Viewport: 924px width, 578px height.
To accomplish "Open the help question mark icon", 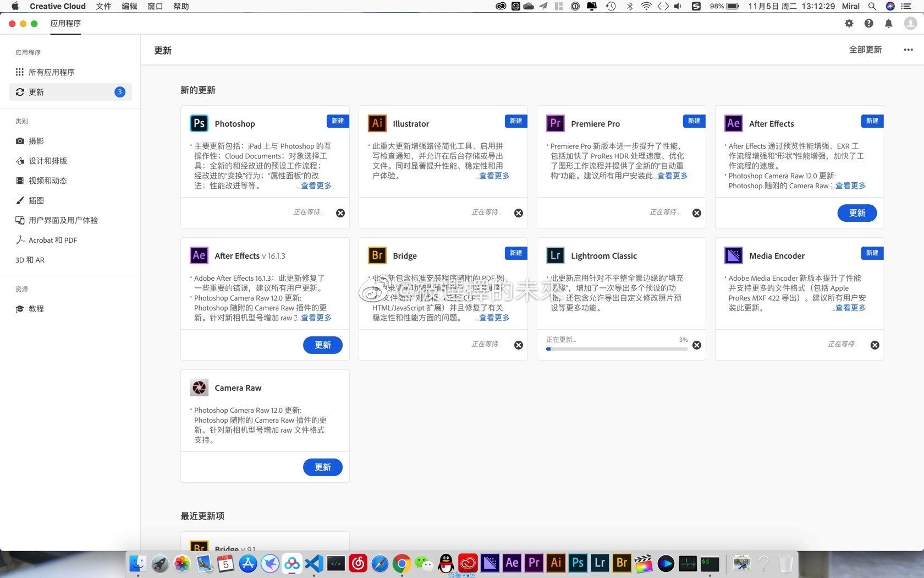I will point(869,23).
